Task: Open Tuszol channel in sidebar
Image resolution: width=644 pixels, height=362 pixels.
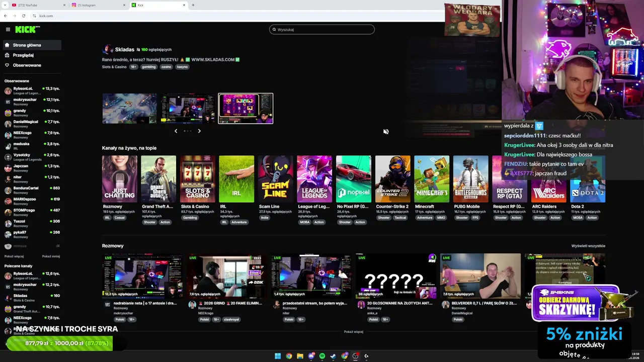Action: click(32, 223)
